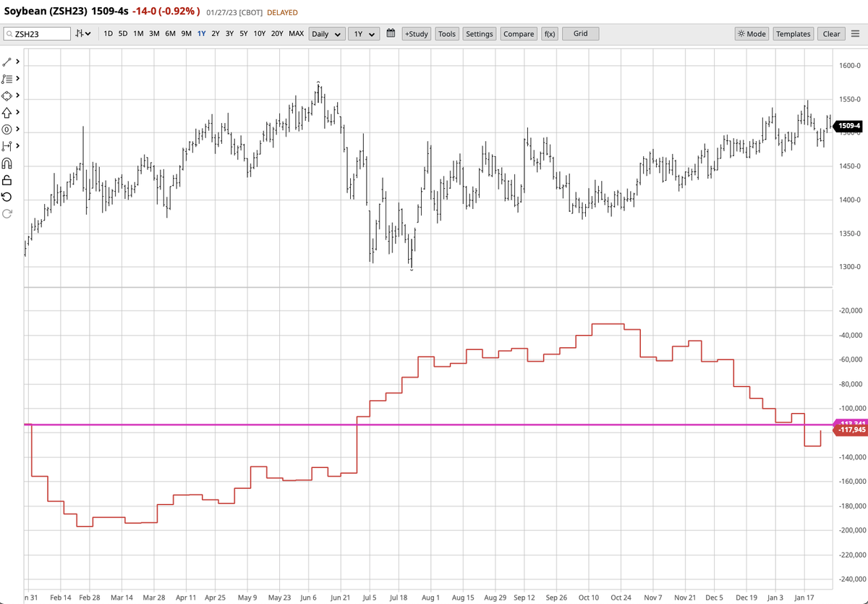868x604 pixels.
Task: Toggle the drawings lock icon
Action: [7, 180]
